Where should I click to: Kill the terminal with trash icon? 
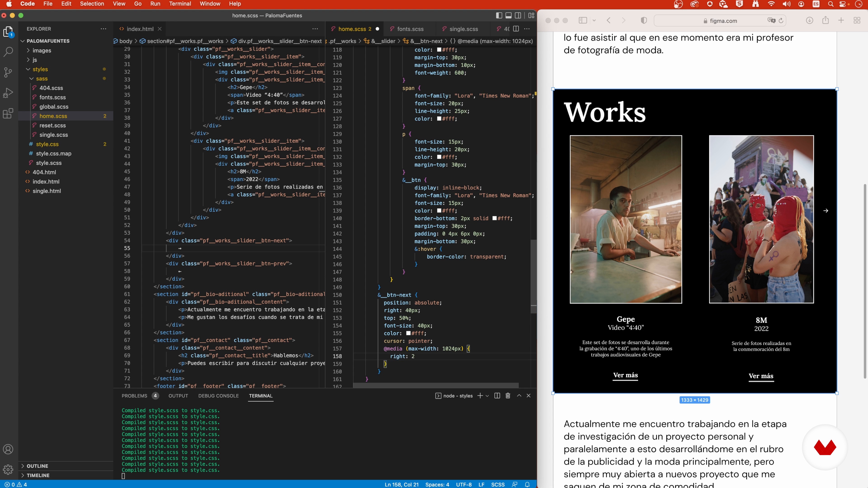coord(508,396)
